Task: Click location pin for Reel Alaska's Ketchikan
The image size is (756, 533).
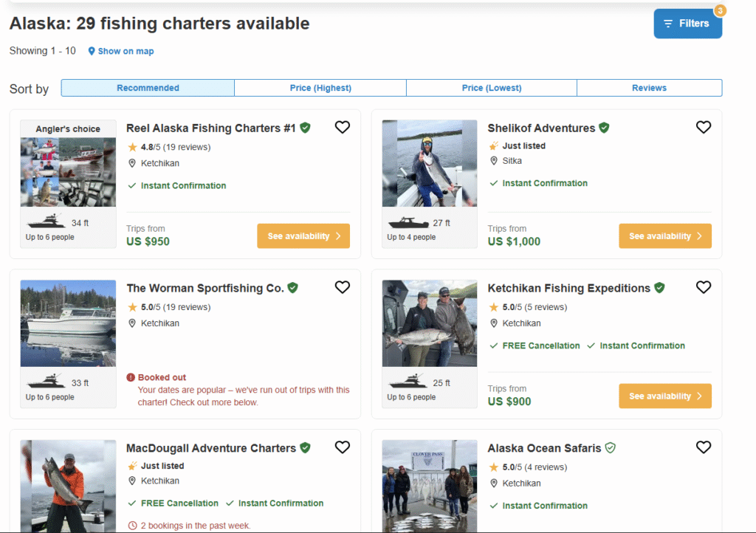Action: 132,163
